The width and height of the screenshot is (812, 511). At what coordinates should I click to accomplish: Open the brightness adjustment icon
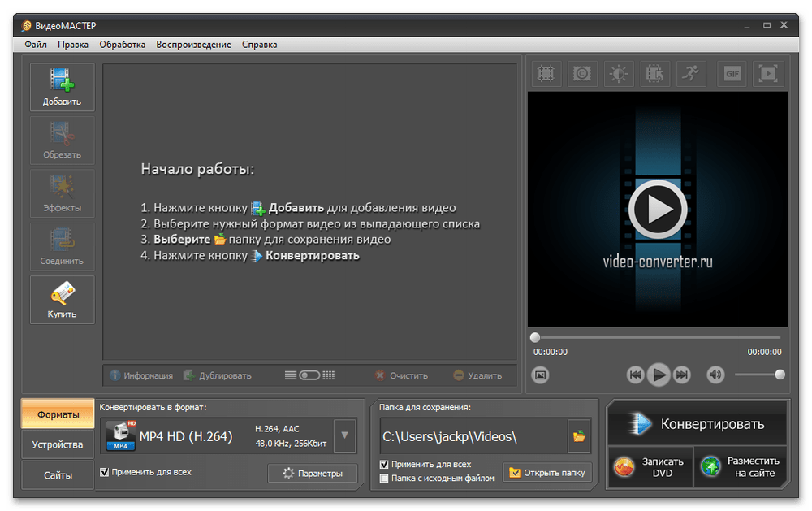click(x=619, y=74)
